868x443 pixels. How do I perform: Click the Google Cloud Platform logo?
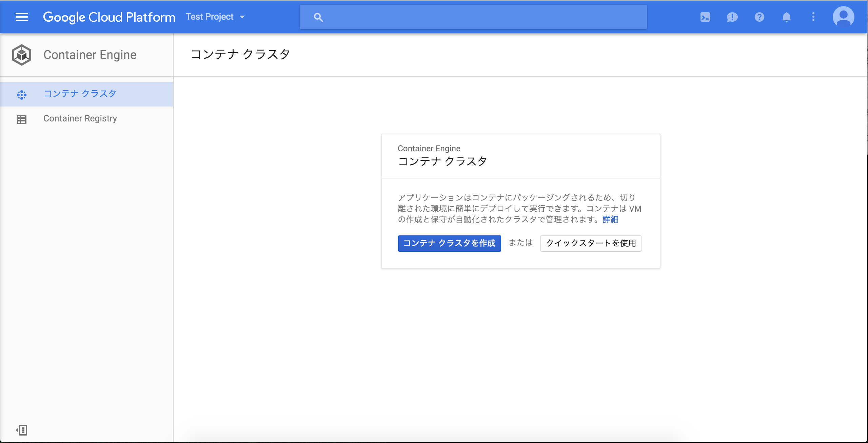point(109,17)
